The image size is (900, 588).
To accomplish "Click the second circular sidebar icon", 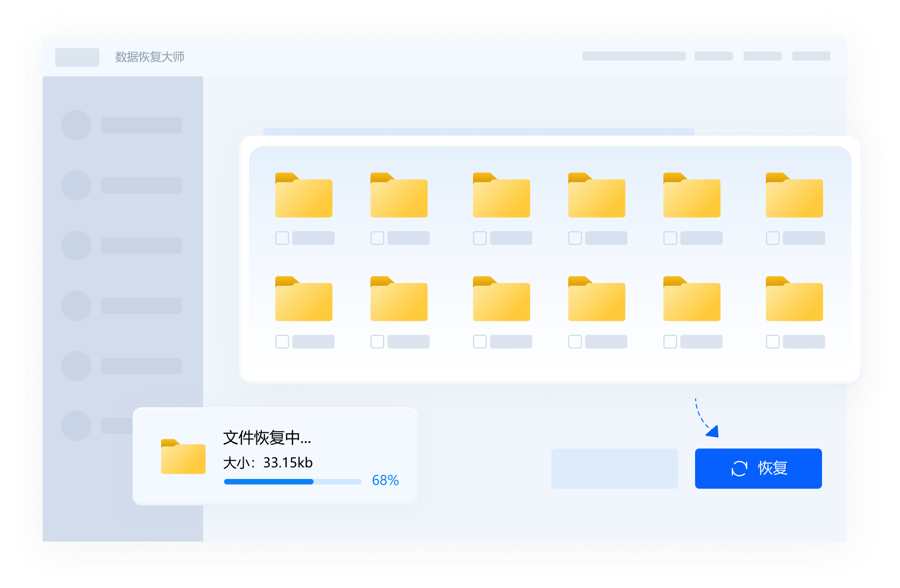I will pyautogui.click(x=76, y=185).
